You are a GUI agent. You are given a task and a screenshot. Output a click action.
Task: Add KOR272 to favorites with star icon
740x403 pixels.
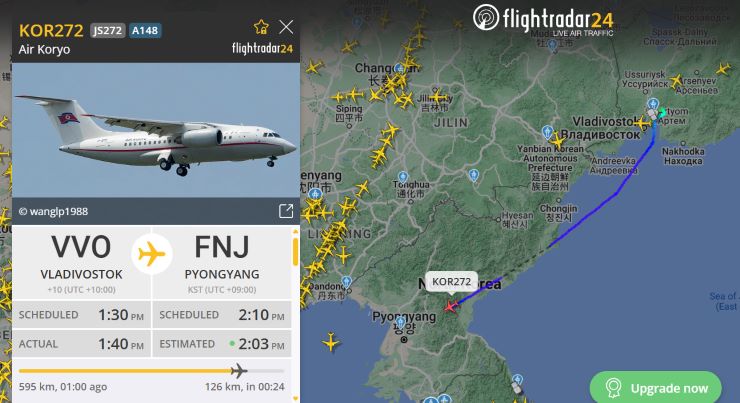pos(261,27)
